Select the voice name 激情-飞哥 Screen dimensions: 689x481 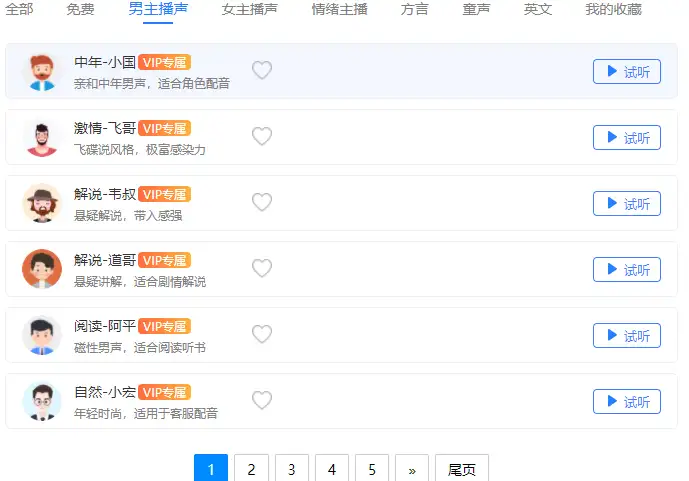(x=105, y=128)
